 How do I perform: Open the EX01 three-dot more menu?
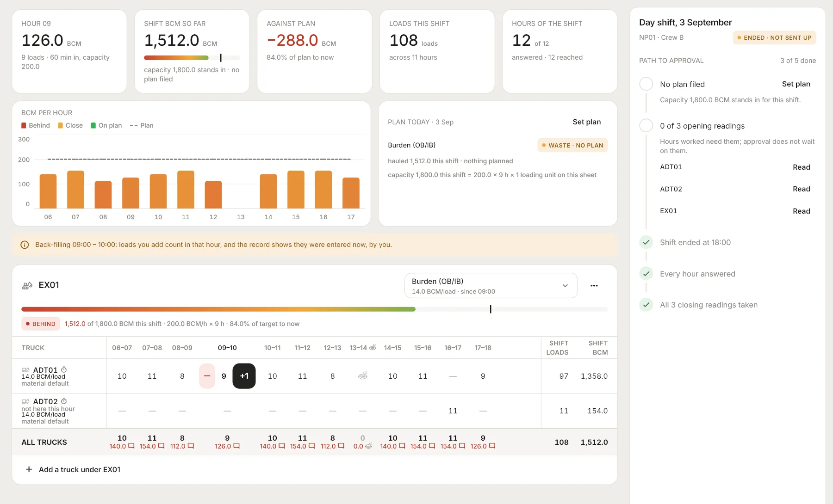[x=594, y=286]
